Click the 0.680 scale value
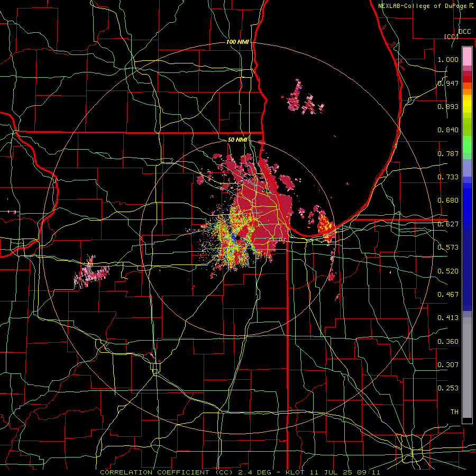The width and height of the screenshot is (476, 476). point(448,200)
